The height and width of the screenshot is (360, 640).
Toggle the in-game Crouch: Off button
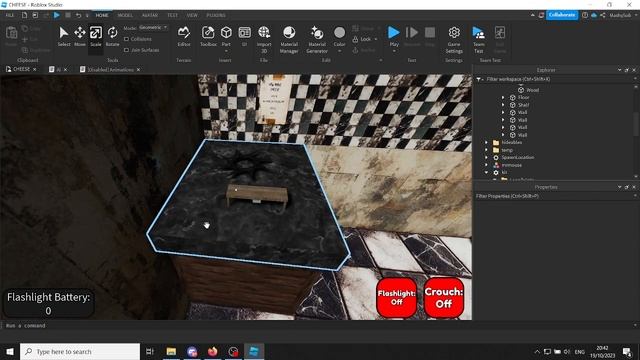coord(444,298)
